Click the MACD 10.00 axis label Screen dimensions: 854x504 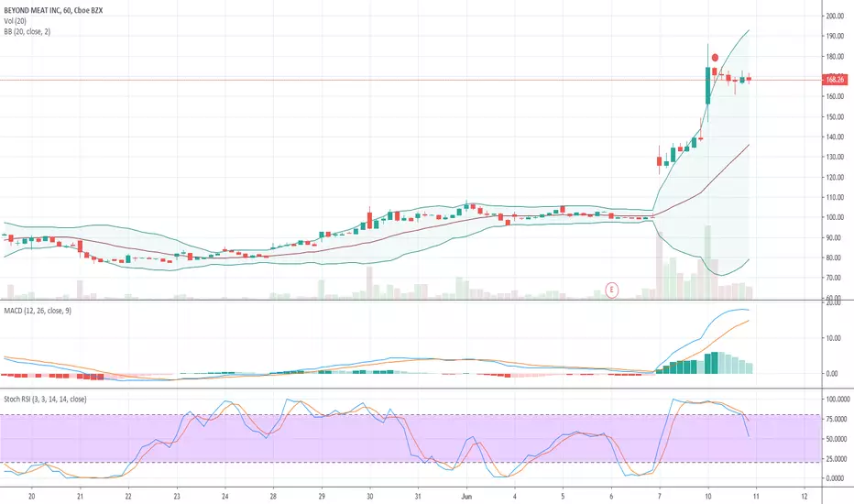(x=832, y=338)
